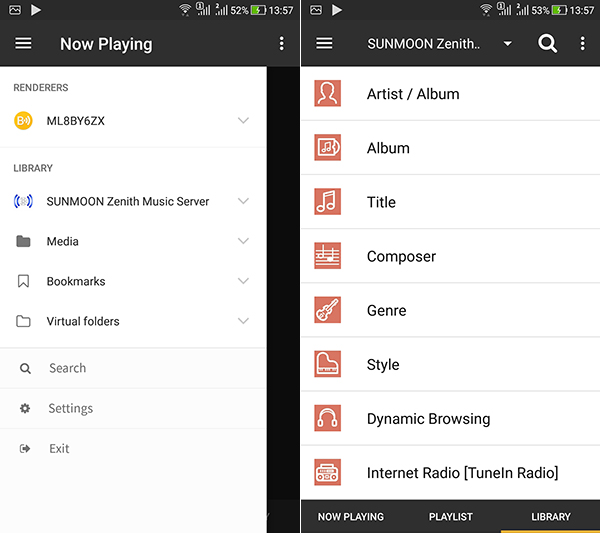Tap battery indicator in left status bar
Screen dimensions: 600x533
pyautogui.click(x=258, y=10)
